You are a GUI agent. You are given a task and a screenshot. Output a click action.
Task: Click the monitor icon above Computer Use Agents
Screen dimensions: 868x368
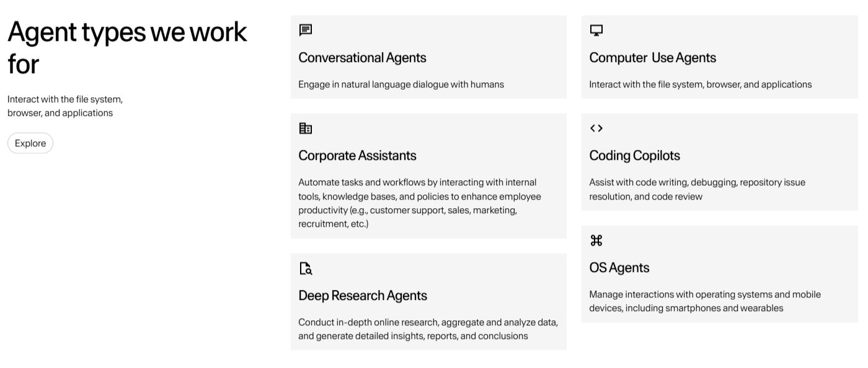point(596,30)
